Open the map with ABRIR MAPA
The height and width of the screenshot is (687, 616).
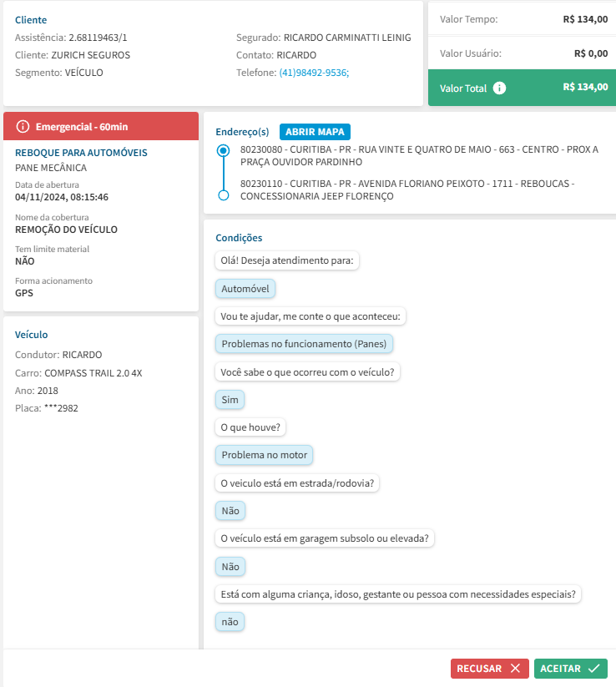click(316, 132)
